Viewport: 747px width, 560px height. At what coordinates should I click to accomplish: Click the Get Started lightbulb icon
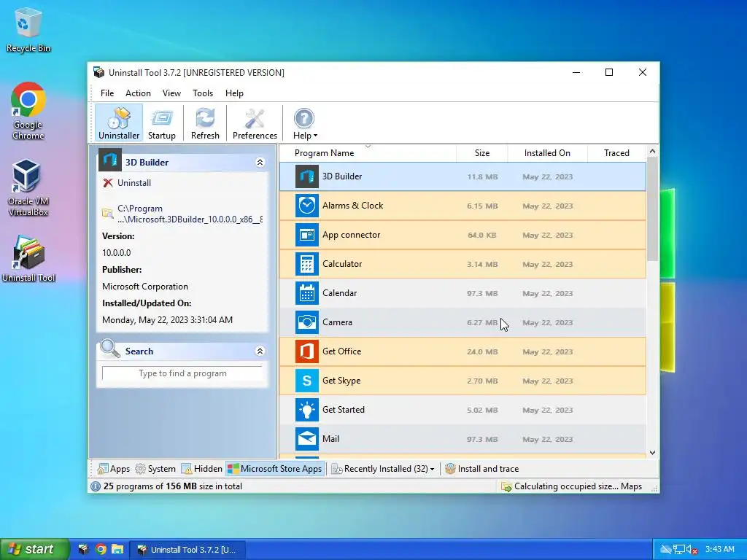[x=307, y=410]
